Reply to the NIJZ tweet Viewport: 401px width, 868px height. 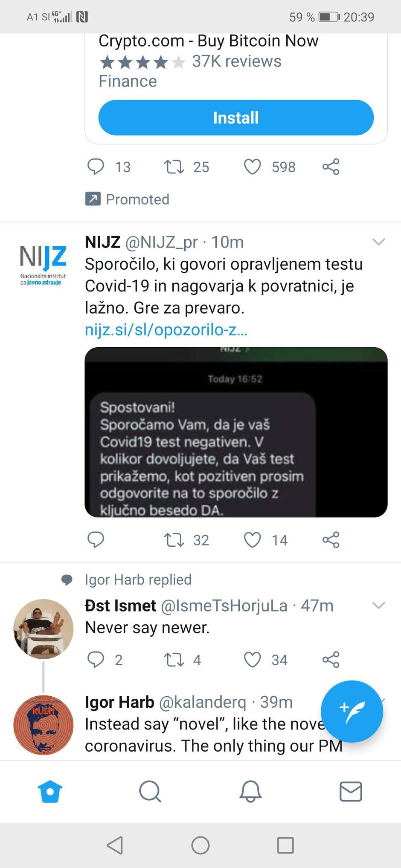coord(96,540)
